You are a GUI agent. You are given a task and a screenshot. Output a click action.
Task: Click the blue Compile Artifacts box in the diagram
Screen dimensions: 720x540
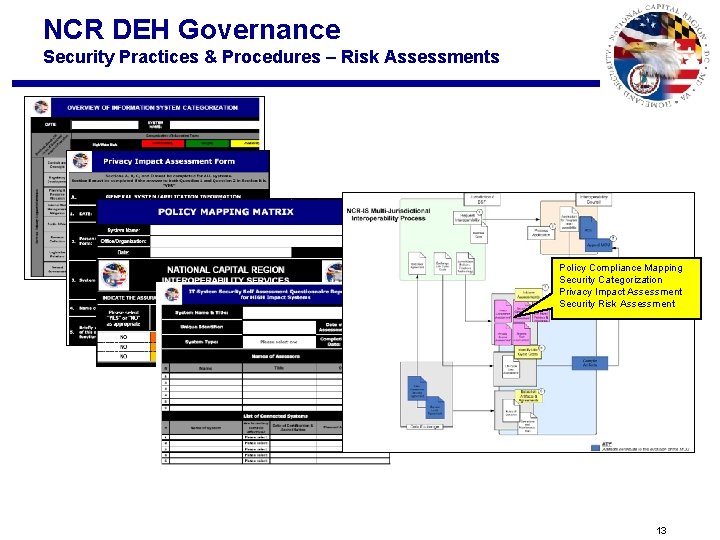click(x=590, y=363)
